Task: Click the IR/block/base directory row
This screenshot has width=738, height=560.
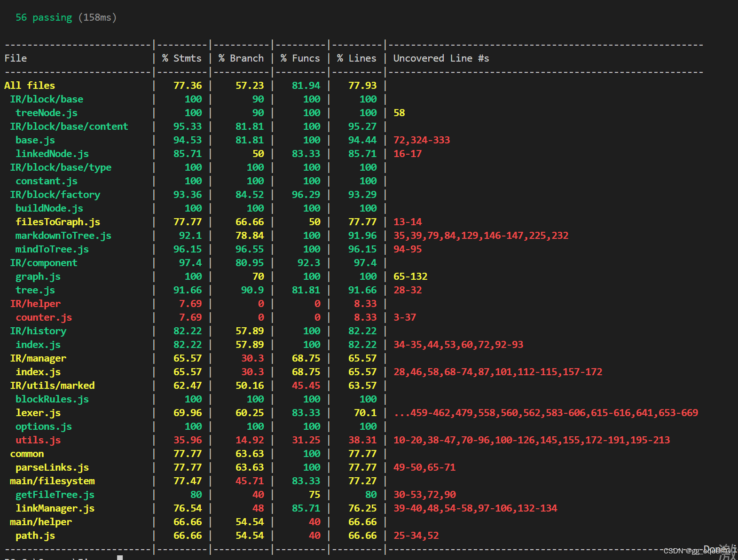Action: [x=47, y=99]
